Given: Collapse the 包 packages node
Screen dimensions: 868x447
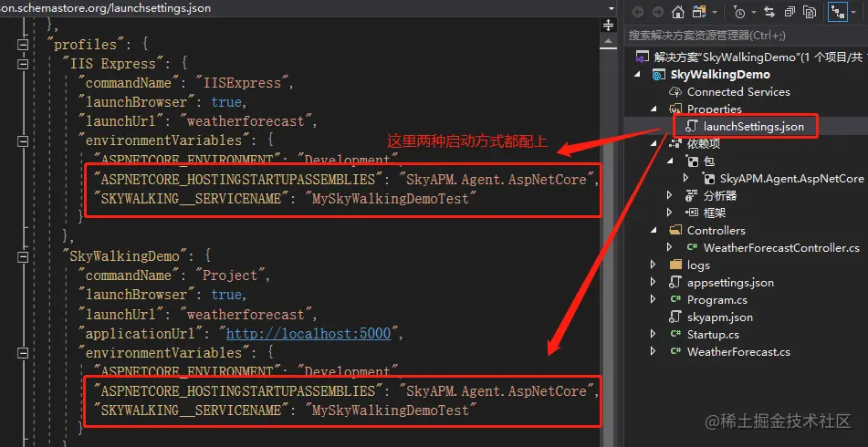Looking at the screenshot, I should pos(670,161).
